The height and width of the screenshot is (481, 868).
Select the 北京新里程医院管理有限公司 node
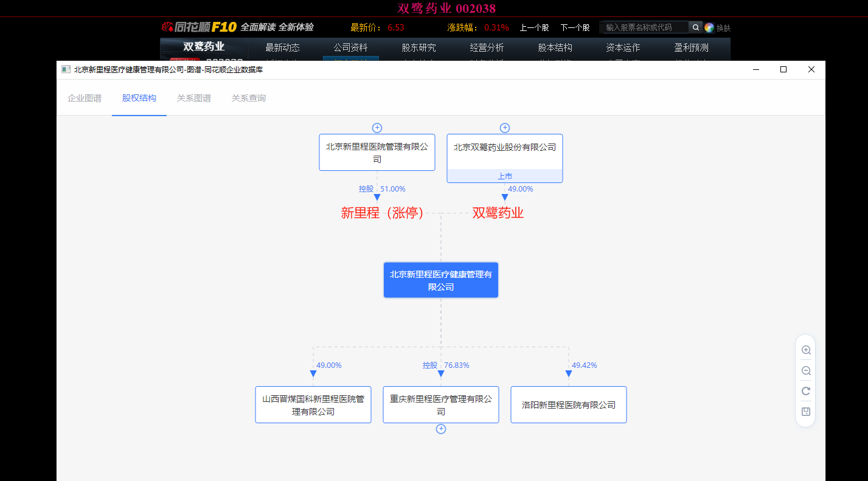point(377,152)
